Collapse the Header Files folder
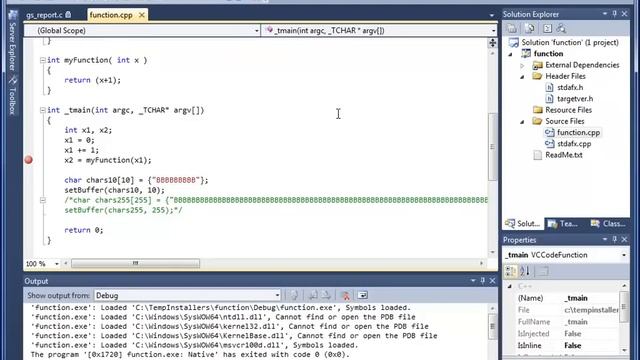Screen dimensions: 640x360 point(522,77)
